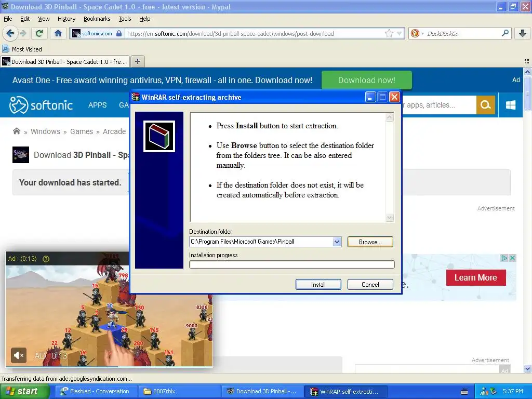Open the File menu
Viewport: 532px width, 399px height.
click(x=8, y=19)
